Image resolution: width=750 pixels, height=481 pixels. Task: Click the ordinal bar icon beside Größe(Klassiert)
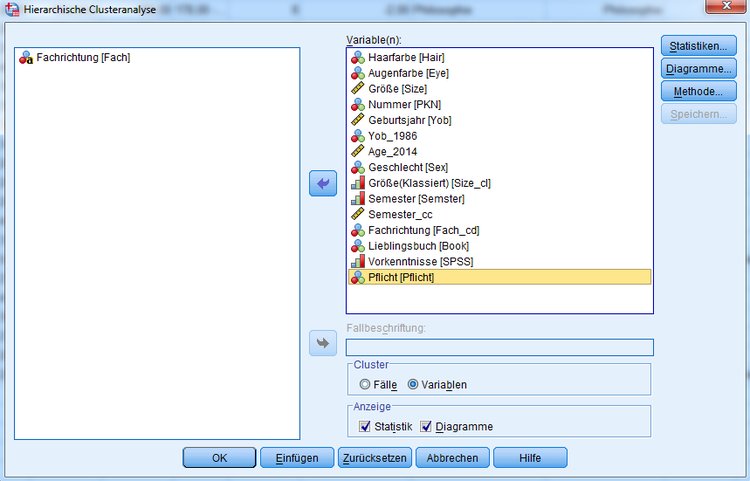click(357, 183)
